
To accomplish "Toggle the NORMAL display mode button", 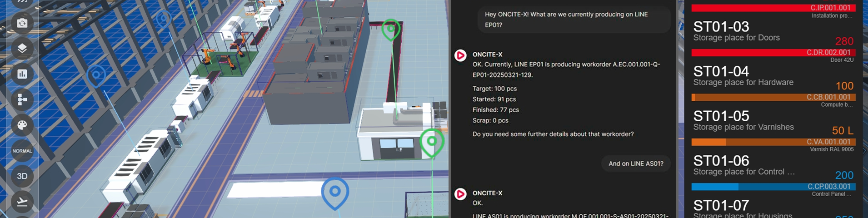I will click(22, 151).
